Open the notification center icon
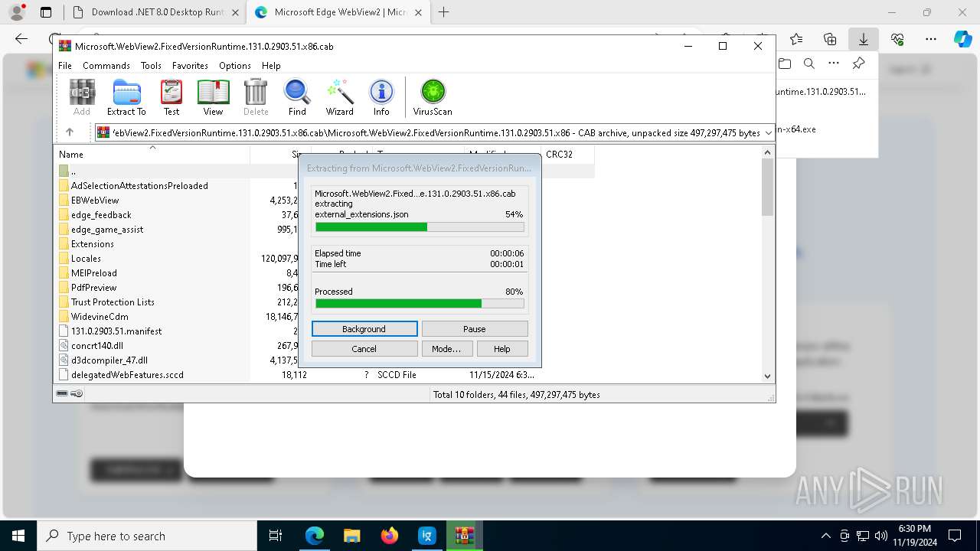Viewport: 980px width, 551px height. click(955, 536)
